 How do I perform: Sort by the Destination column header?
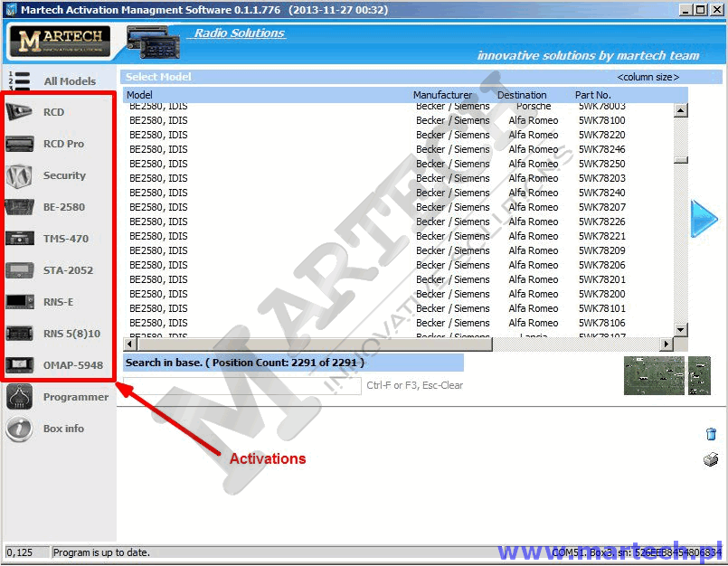tap(522, 95)
